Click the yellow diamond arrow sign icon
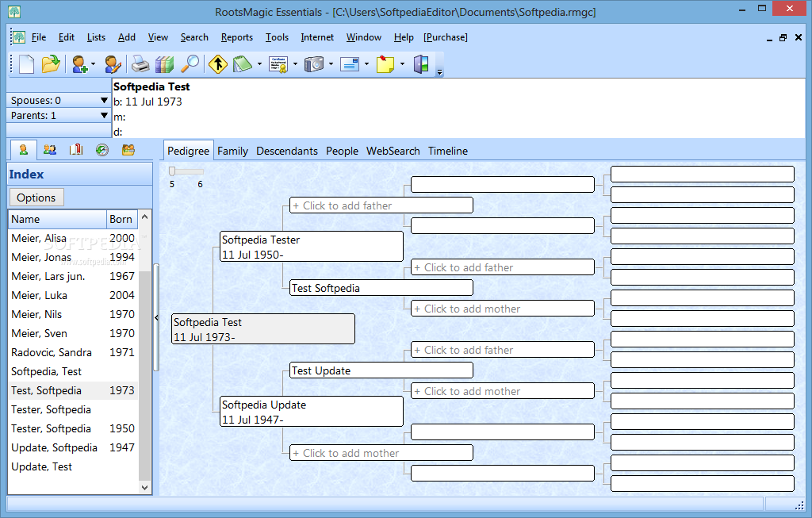This screenshot has height=518, width=812. point(218,64)
